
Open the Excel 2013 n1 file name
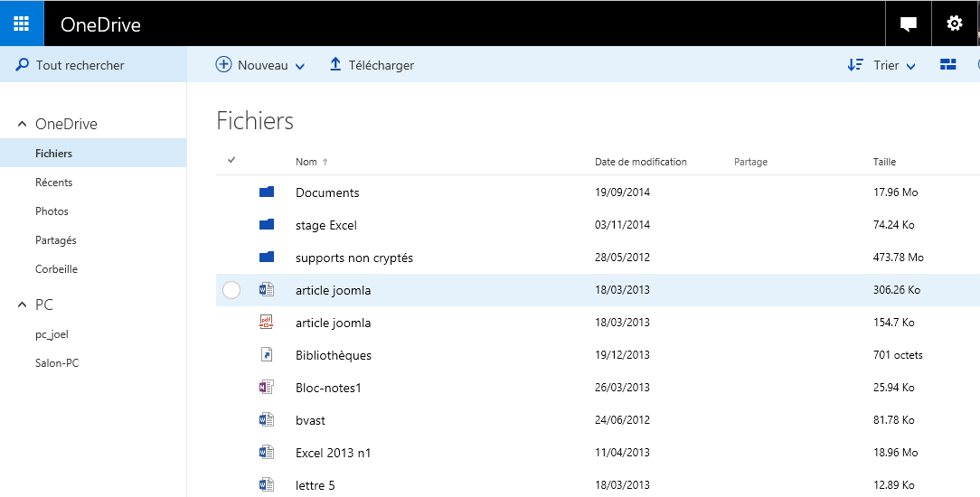[x=333, y=453]
